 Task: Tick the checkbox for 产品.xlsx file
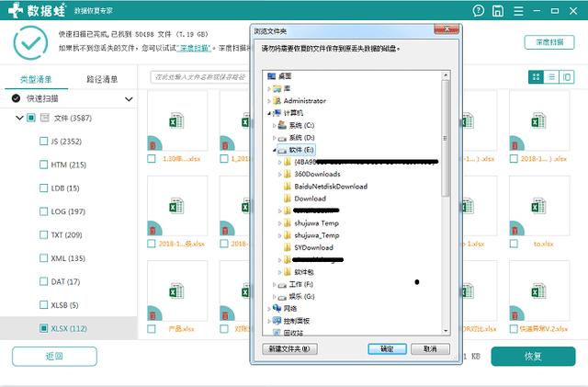(152, 329)
